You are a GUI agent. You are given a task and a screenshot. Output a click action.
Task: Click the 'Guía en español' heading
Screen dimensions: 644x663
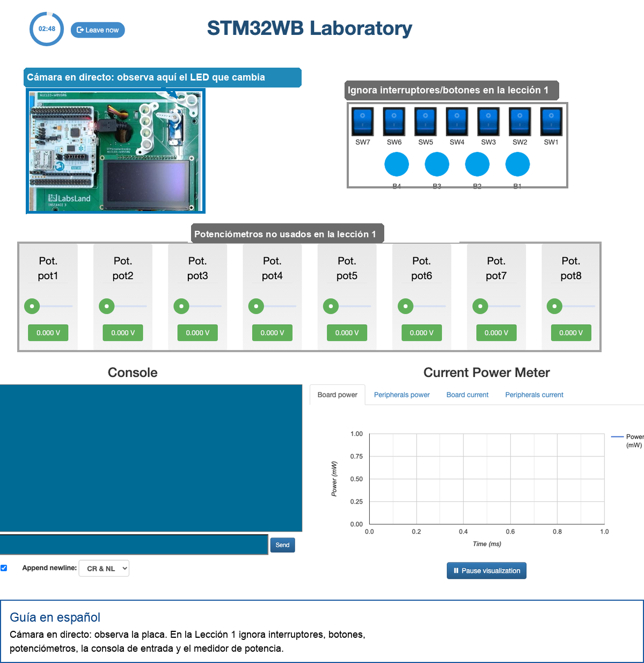click(x=55, y=617)
